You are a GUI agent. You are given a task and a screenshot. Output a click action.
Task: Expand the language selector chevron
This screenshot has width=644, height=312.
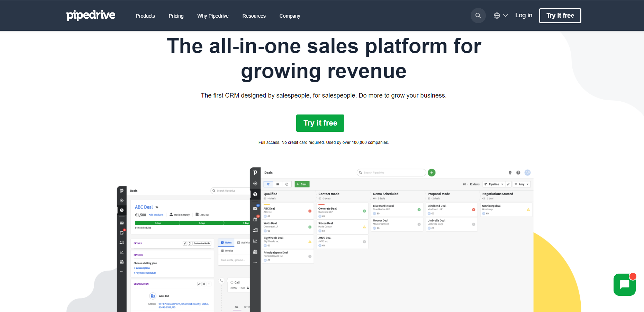point(506,16)
